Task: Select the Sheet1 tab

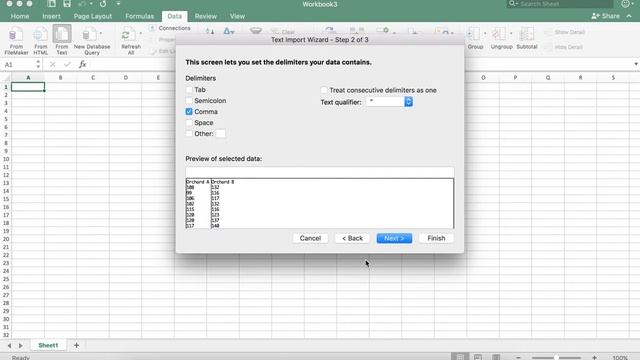Action: [x=48, y=345]
